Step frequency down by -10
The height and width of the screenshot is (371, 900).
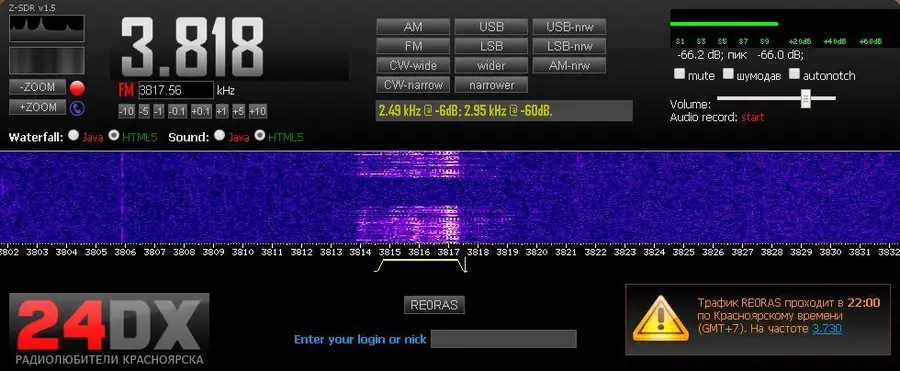pos(126,111)
